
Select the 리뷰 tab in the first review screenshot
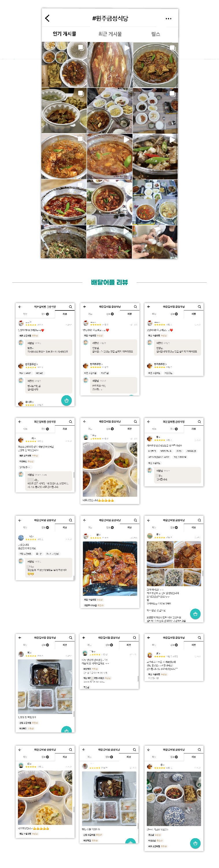65,314
